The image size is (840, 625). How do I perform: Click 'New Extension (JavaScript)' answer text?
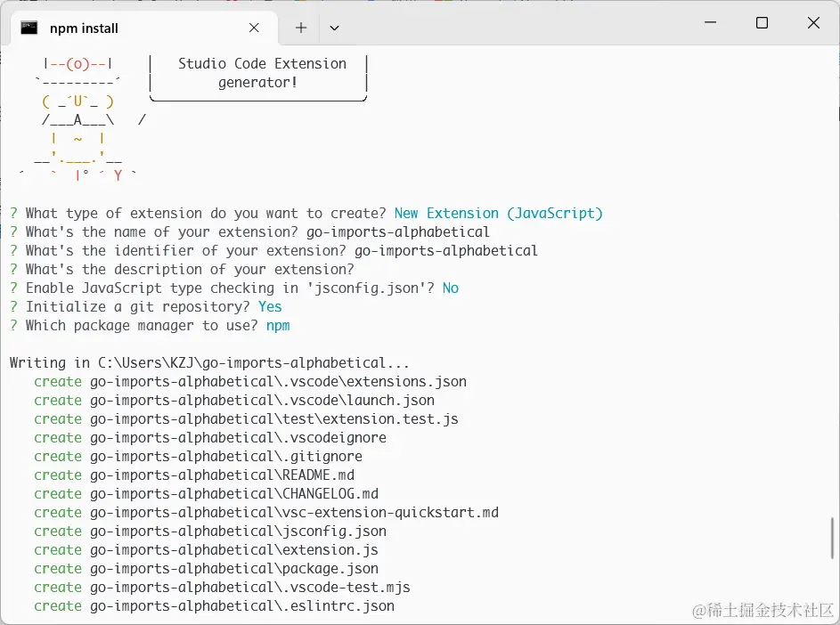(x=499, y=213)
